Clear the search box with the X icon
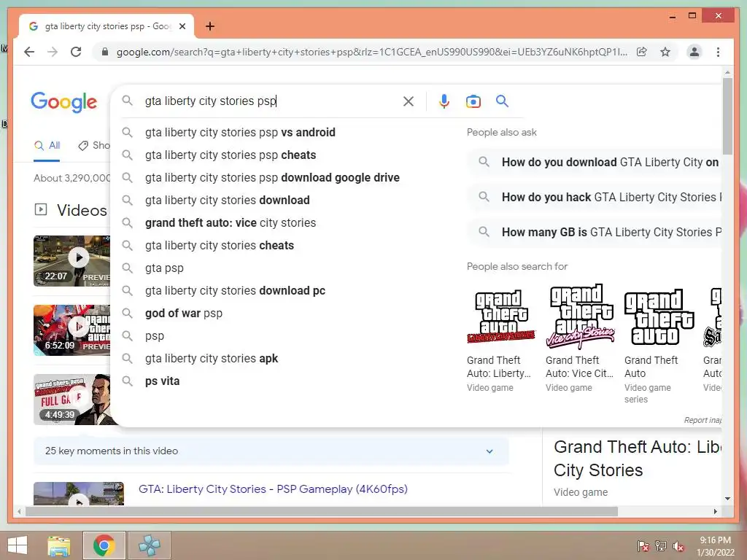This screenshot has width=747, height=560. tap(409, 101)
